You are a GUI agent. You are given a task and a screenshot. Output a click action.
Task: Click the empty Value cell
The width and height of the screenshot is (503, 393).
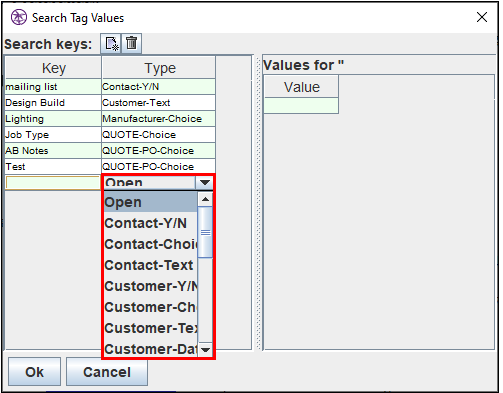click(301, 106)
